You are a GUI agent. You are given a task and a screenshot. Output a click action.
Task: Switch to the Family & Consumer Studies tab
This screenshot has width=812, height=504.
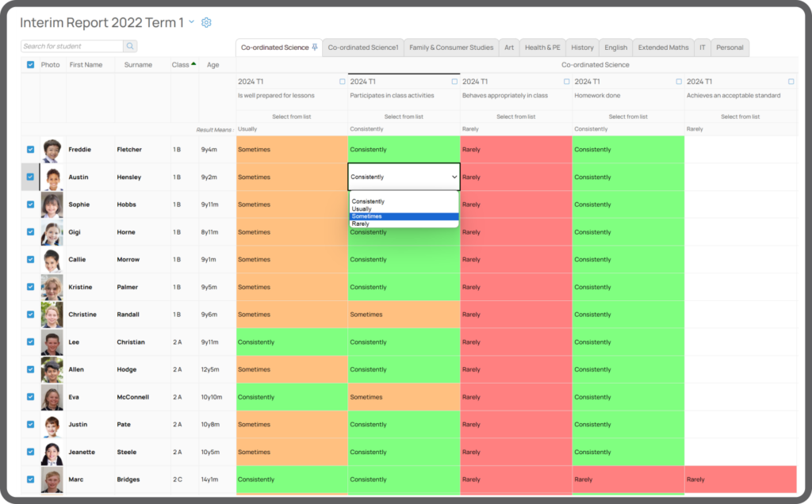[x=451, y=48]
